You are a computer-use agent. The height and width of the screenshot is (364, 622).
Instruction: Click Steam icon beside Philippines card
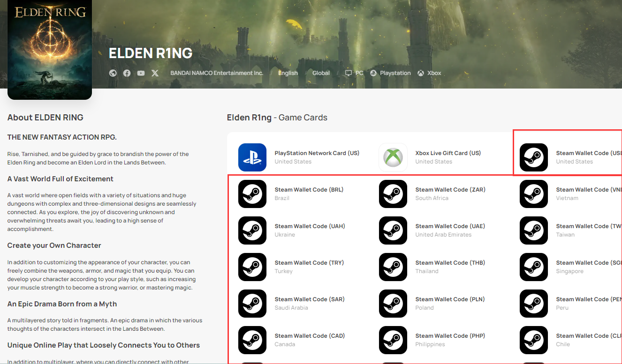393,340
